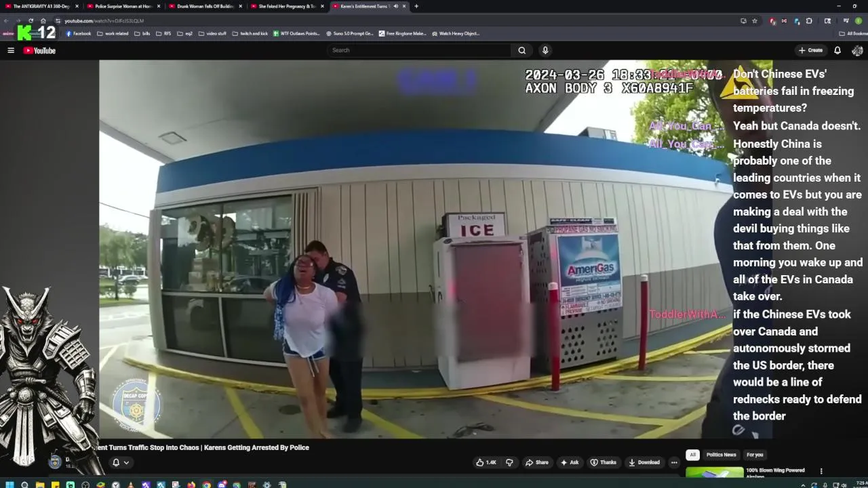Open WTF Outlaws Points bookmark
Viewport: 868px width, 488px height.
[296, 33]
